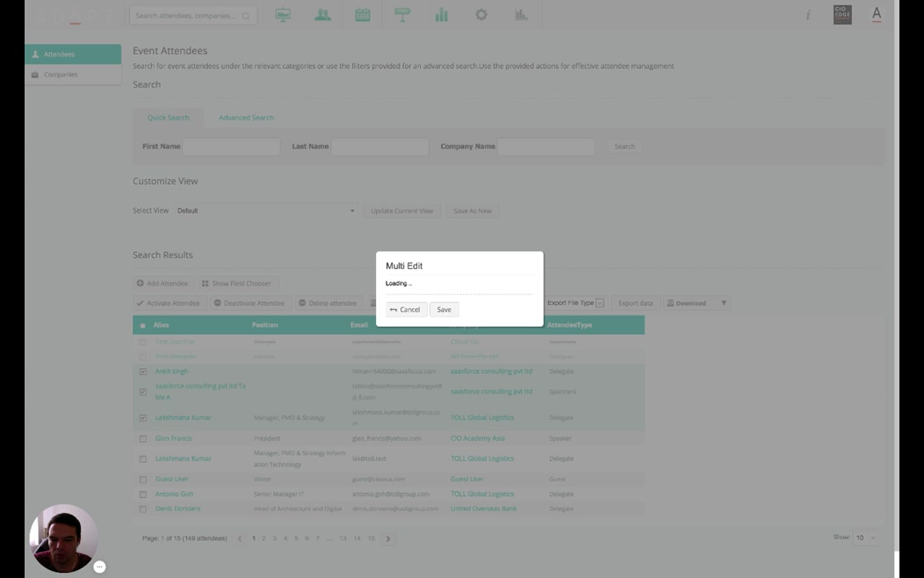Open Show Field Chooser

237,283
